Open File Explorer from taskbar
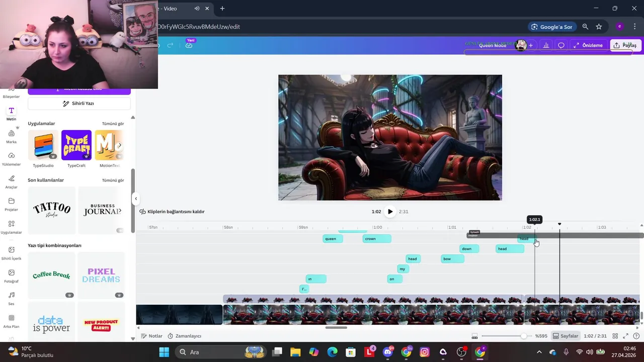The image size is (644, 362). (x=295, y=352)
